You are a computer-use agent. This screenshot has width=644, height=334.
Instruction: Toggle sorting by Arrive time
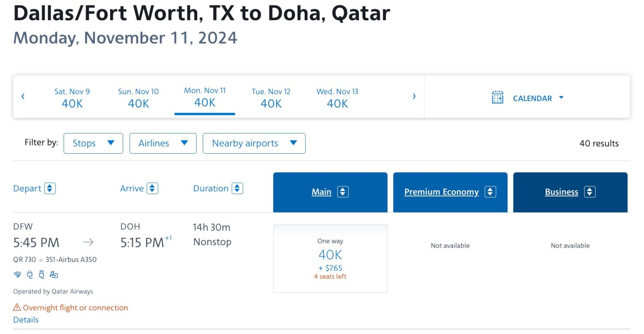pos(153,188)
